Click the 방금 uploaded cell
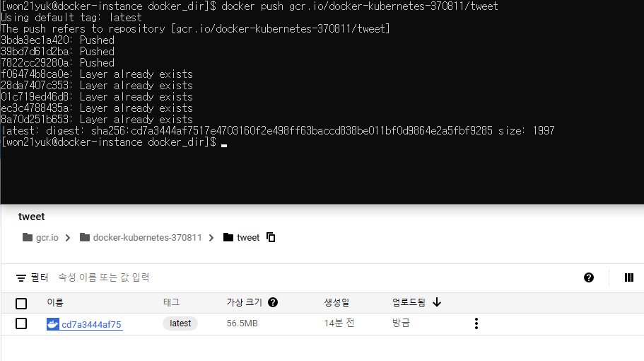This screenshot has height=361, width=644. pyautogui.click(x=401, y=323)
